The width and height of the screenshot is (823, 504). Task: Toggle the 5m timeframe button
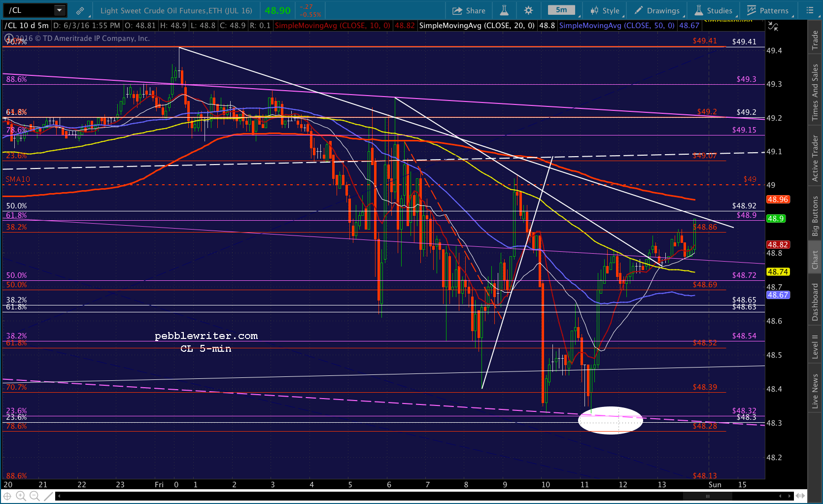coord(561,10)
